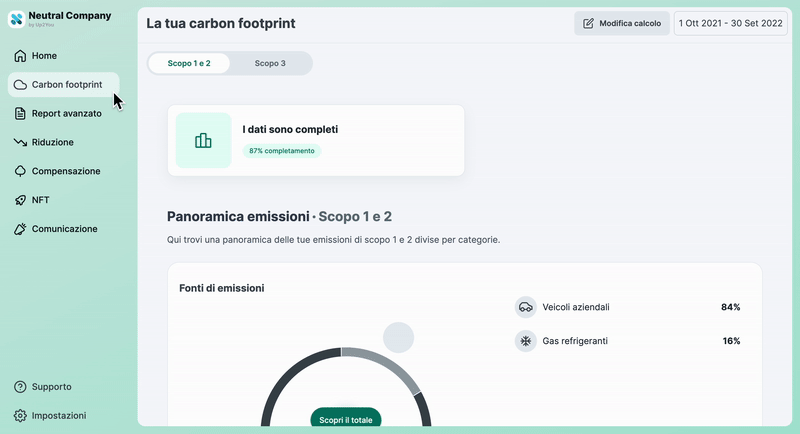Click the Gas refrigeranti snowflake icon

point(525,341)
